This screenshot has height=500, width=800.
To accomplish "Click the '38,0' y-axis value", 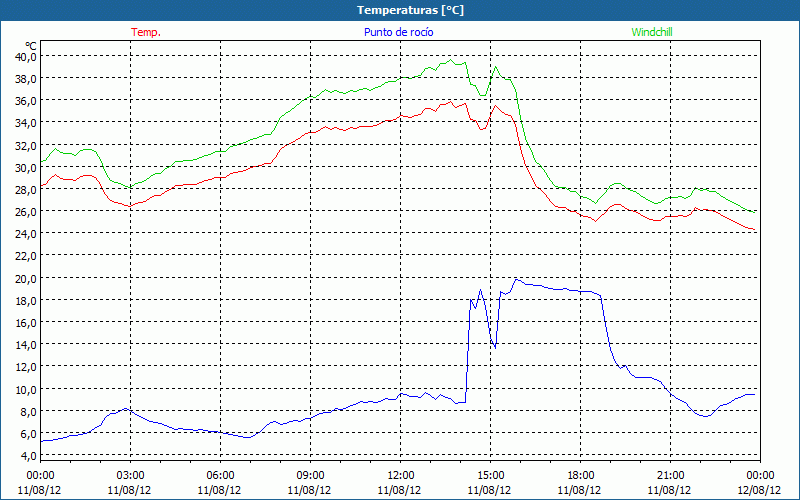I will tap(26, 79).
